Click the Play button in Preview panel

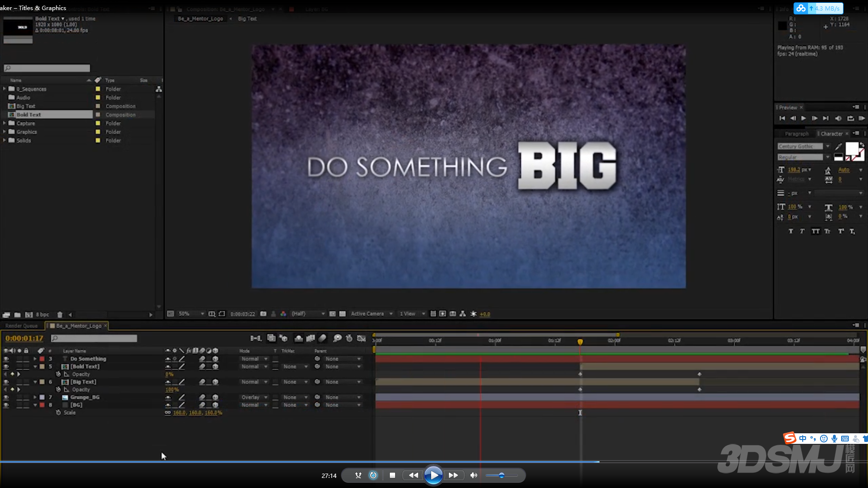pos(804,119)
